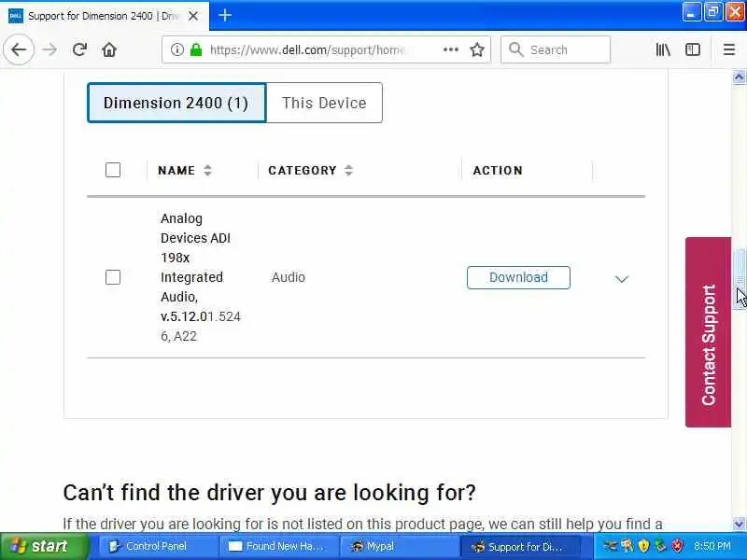Click the page scrollbar up arrow

pos(739,77)
